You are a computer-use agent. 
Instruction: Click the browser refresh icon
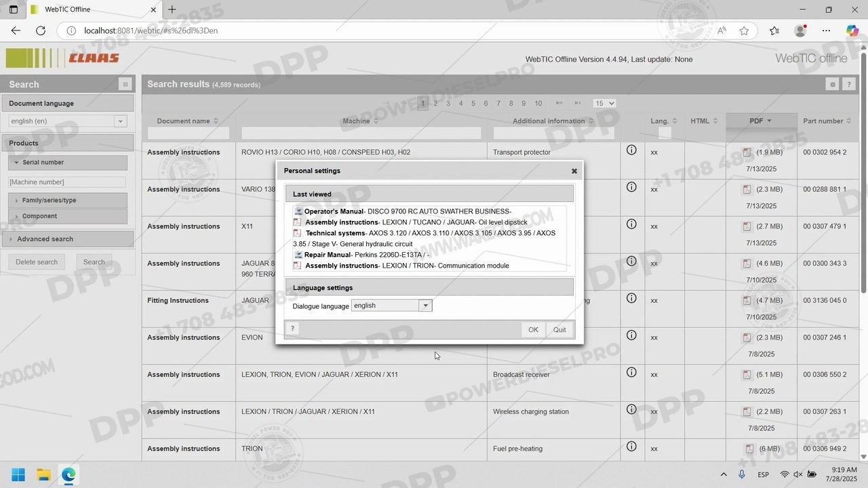coord(41,30)
